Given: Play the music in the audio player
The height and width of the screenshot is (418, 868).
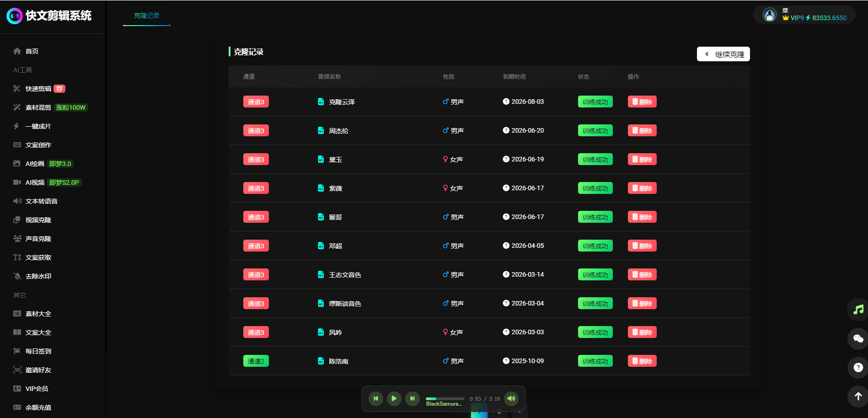Looking at the screenshot, I should click(394, 398).
